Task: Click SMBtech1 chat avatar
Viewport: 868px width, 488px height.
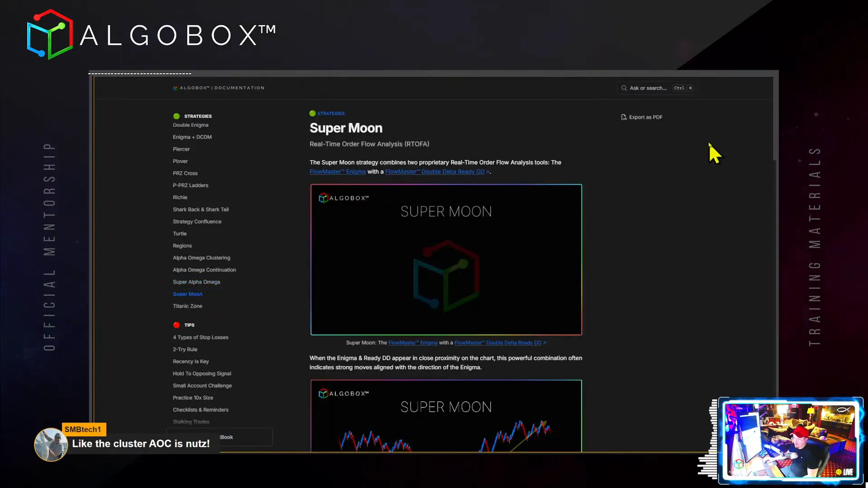Action: (x=51, y=445)
